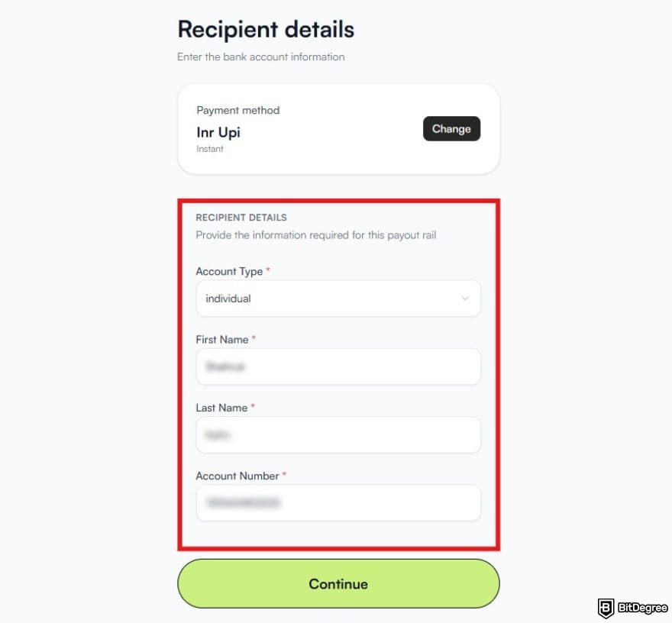
Task: Click inside the First Name input field
Action: pyautogui.click(x=338, y=366)
